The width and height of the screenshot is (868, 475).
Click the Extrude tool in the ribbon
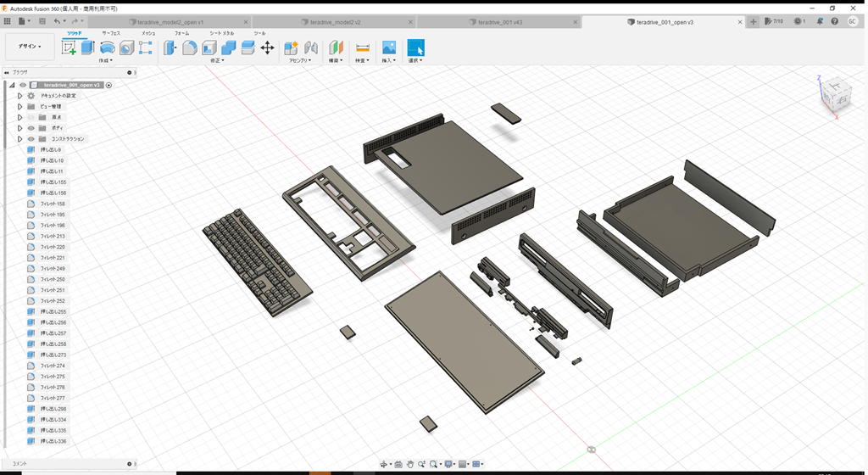(87, 47)
